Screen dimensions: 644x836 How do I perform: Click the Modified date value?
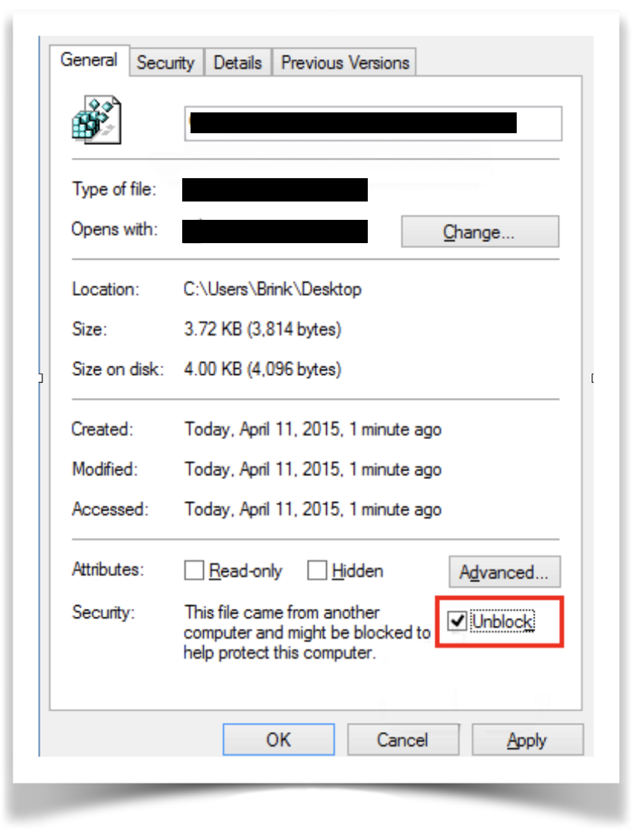[x=313, y=470]
